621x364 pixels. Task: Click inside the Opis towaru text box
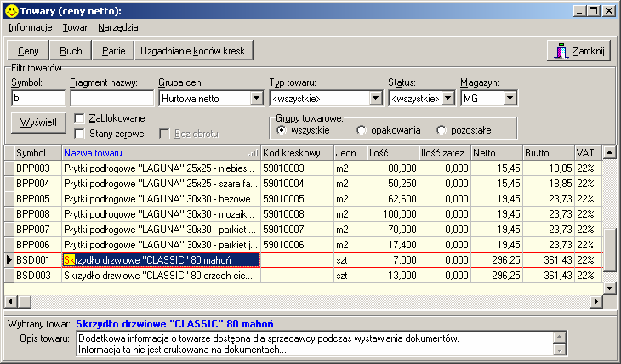tap(315, 344)
